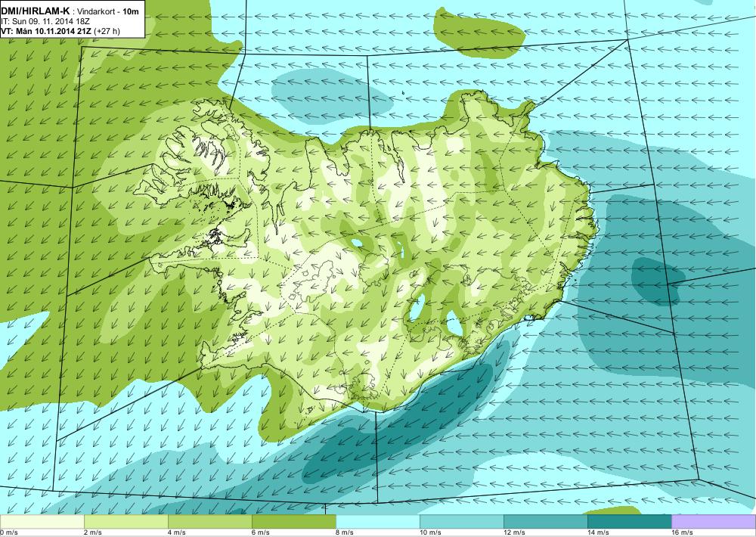Click the '12 m/s' legend label
Screen dimensions: 756x537
514,532
